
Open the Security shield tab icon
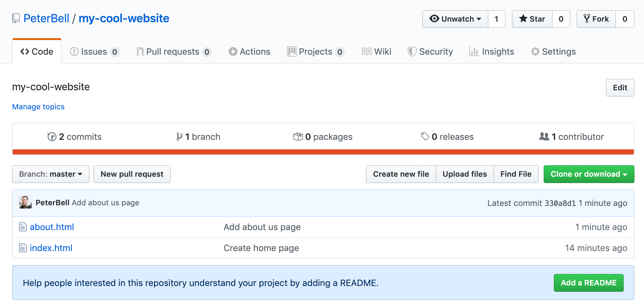click(412, 51)
